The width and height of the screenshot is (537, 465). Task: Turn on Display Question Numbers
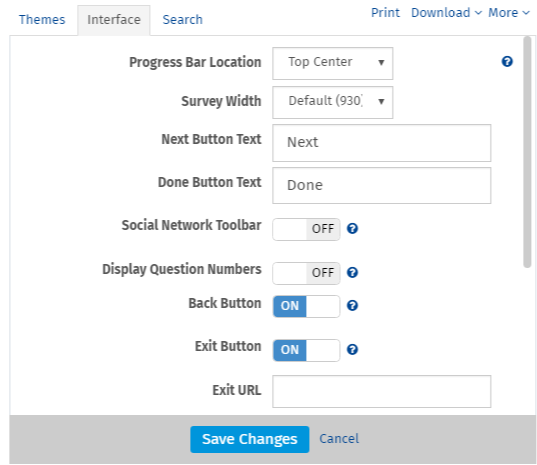click(x=306, y=273)
